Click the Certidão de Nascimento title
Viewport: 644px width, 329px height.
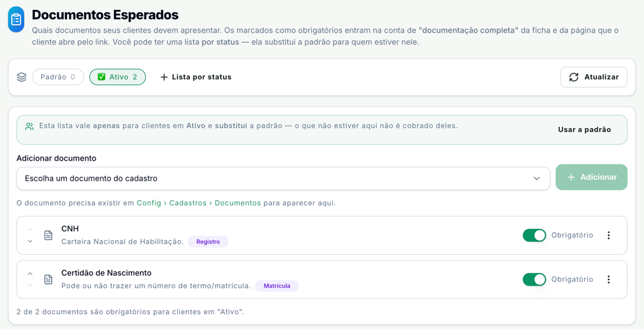[106, 273]
